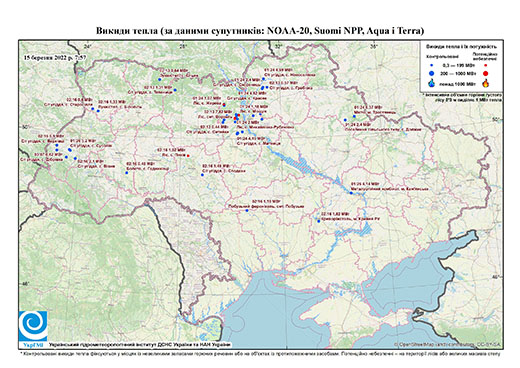Click blue marker labeled 01:24 0,37 МВт
The width and height of the screenshot is (520, 368).
pos(354,116)
